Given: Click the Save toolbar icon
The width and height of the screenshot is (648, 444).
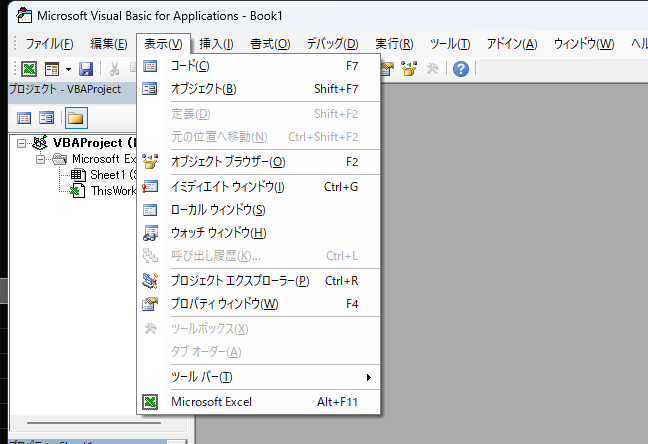Looking at the screenshot, I should 86,69.
